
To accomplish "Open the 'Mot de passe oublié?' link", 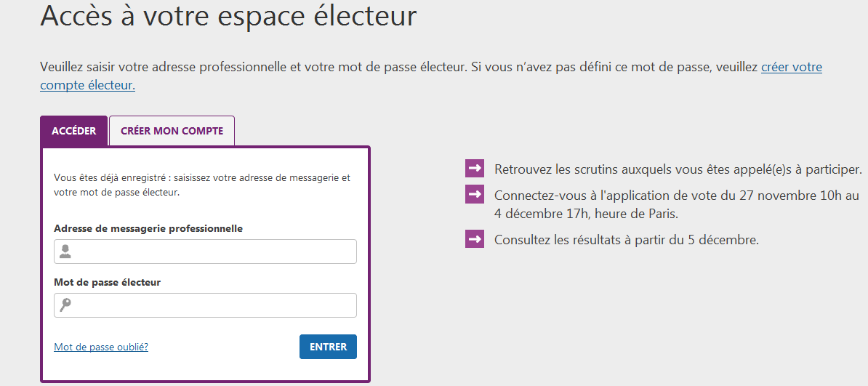I will [101, 347].
